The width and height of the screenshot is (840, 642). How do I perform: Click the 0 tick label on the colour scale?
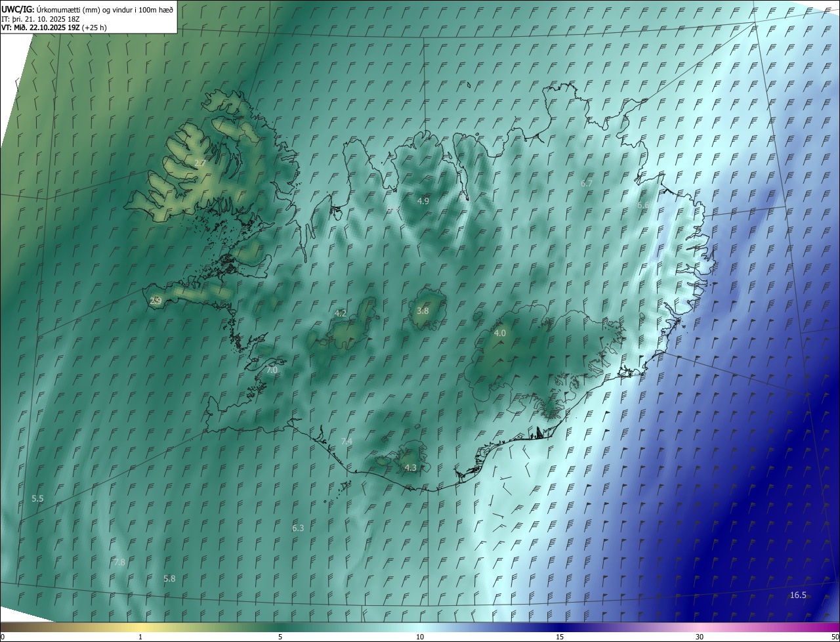pyautogui.click(x=3, y=637)
